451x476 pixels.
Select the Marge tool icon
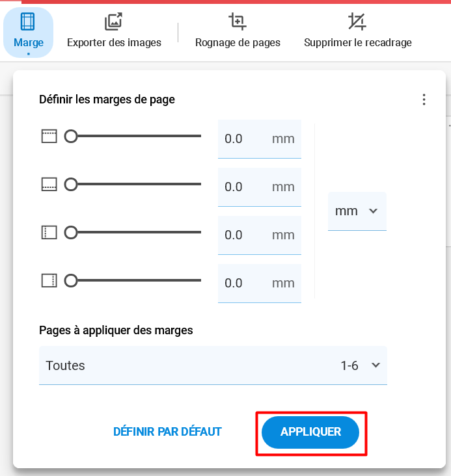point(27,21)
